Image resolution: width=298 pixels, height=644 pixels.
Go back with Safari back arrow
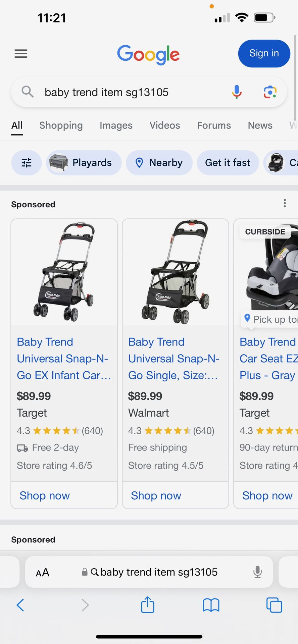tap(20, 605)
